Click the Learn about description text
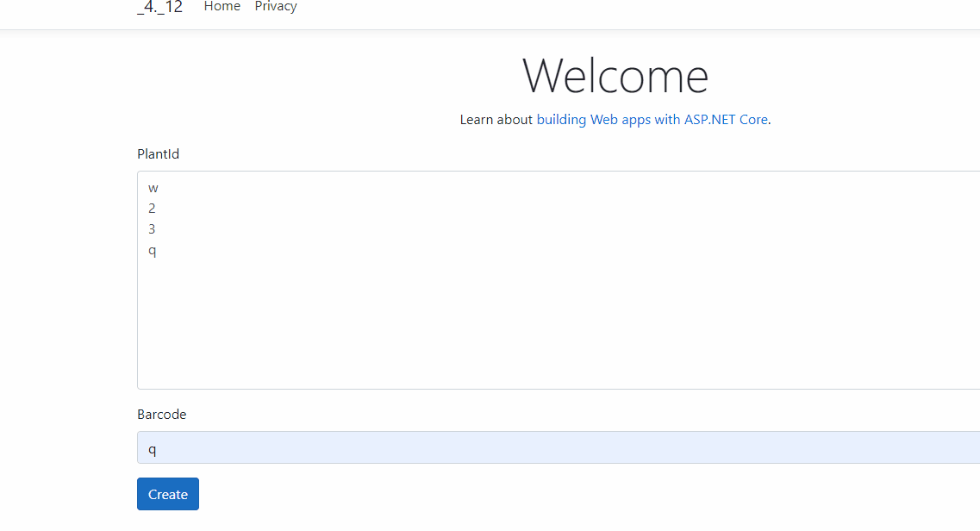Screen dimensions: 980x531 496,119
